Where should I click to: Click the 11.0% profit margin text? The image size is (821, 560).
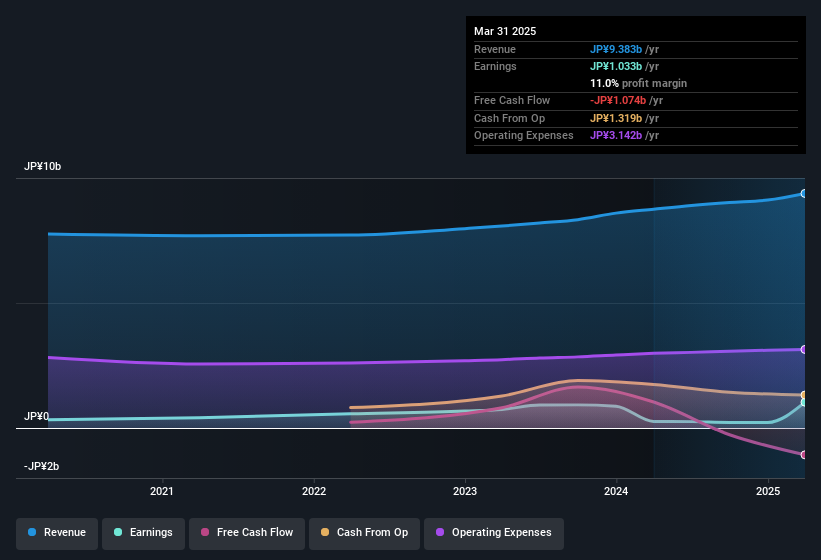pos(638,83)
